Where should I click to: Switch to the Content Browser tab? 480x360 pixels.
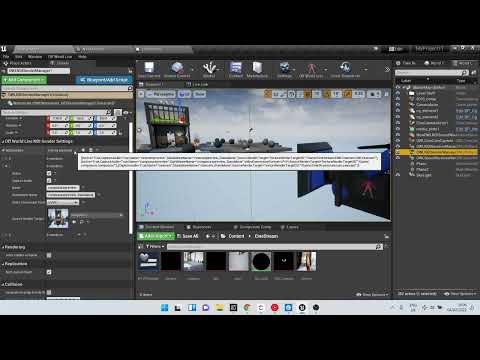(x=157, y=227)
